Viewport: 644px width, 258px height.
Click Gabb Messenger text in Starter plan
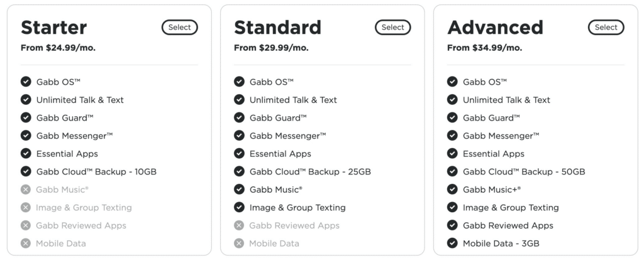click(x=74, y=136)
